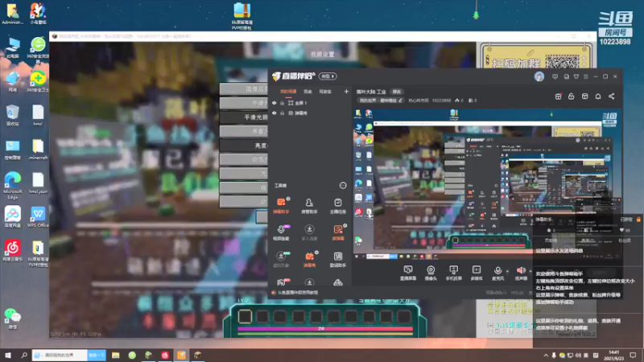This screenshot has height=362, width=644.
Task: Add a new scene with plus button
Action: (346, 92)
